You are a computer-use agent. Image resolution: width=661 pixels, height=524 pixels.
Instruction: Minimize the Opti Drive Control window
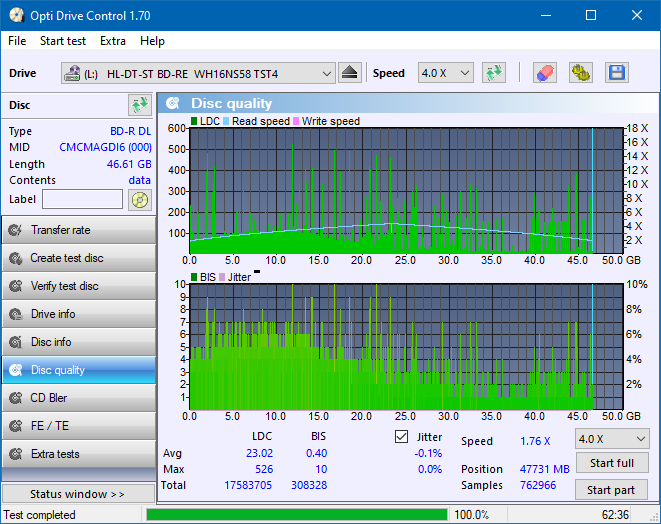click(x=546, y=16)
